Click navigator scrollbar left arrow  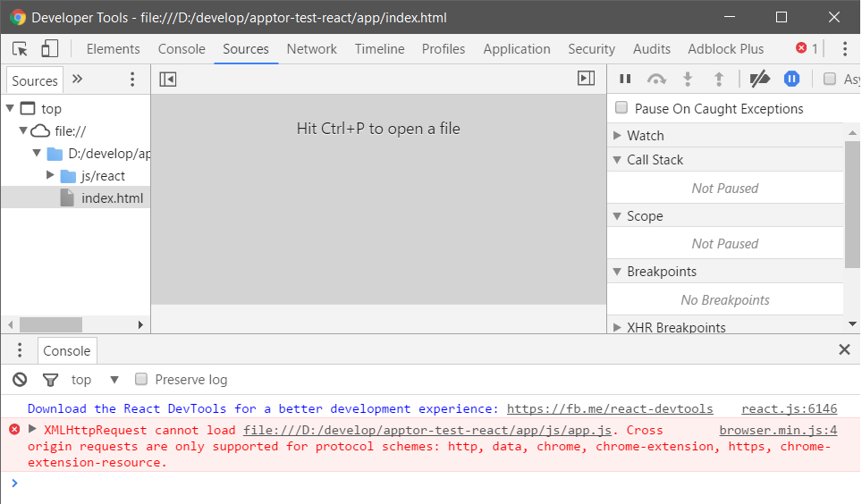pyautogui.click(x=10, y=324)
